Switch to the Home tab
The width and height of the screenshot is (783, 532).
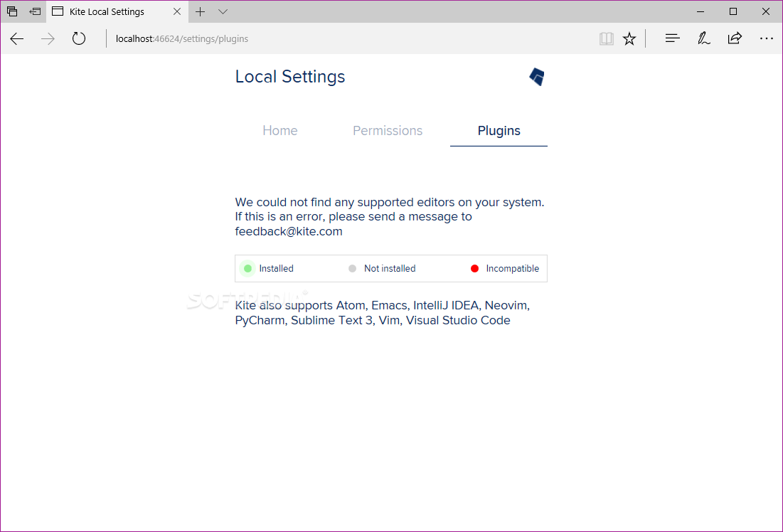pos(280,131)
